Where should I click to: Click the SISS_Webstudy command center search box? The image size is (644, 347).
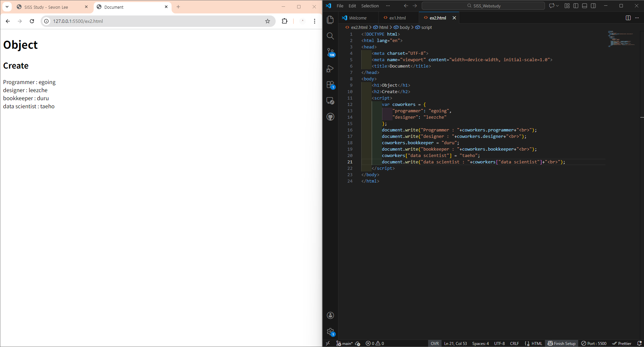tap(483, 6)
